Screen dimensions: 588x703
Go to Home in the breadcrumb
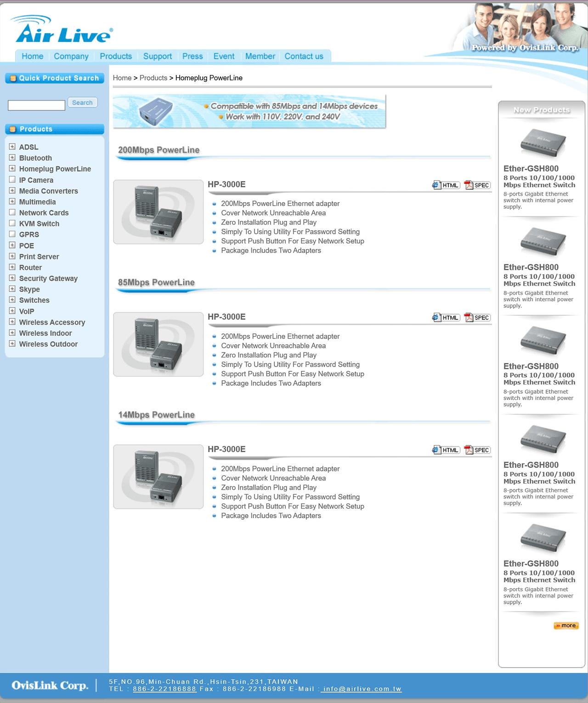122,78
